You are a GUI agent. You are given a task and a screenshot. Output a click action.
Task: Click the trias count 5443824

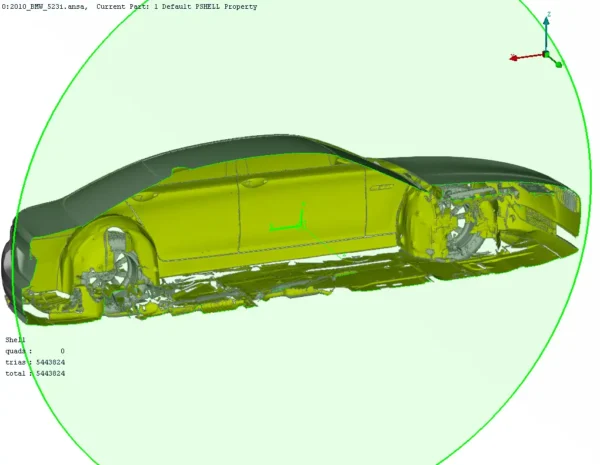pos(51,362)
